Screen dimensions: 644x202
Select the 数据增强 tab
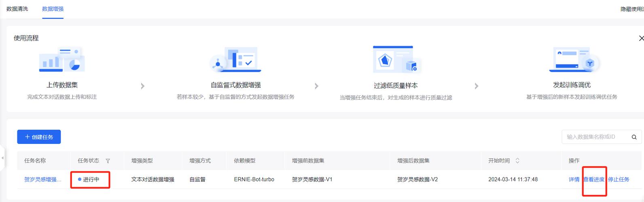click(53, 9)
